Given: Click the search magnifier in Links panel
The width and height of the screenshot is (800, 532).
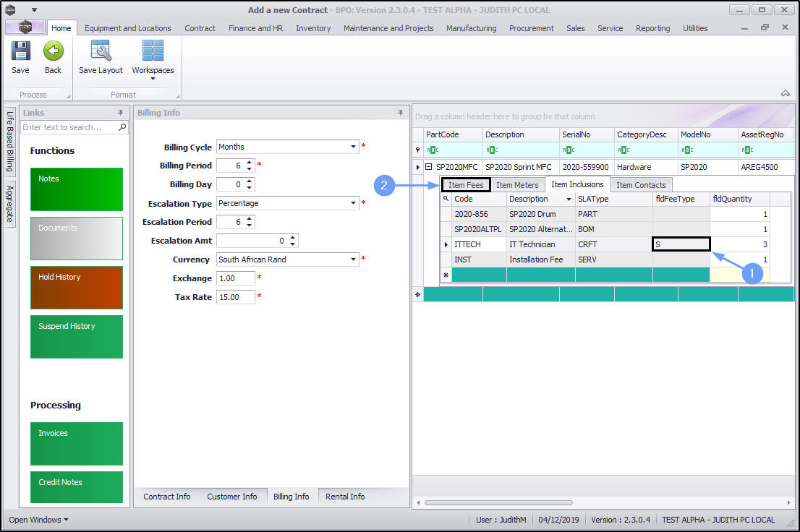Looking at the screenshot, I should coord(122,127).
